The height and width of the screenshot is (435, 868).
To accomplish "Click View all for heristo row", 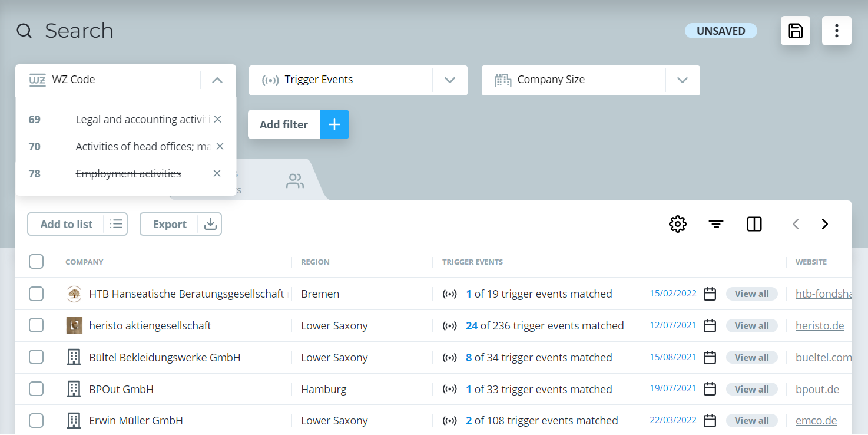I will [752, 325].
